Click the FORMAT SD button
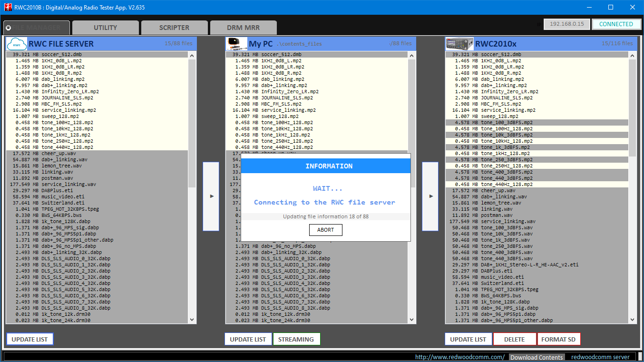Viewport: 644px width, 362px height. (x=558, y=339)
